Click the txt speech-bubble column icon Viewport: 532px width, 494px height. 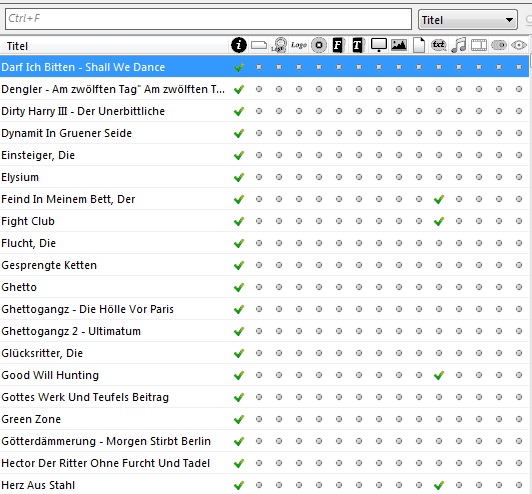[439, 45]
